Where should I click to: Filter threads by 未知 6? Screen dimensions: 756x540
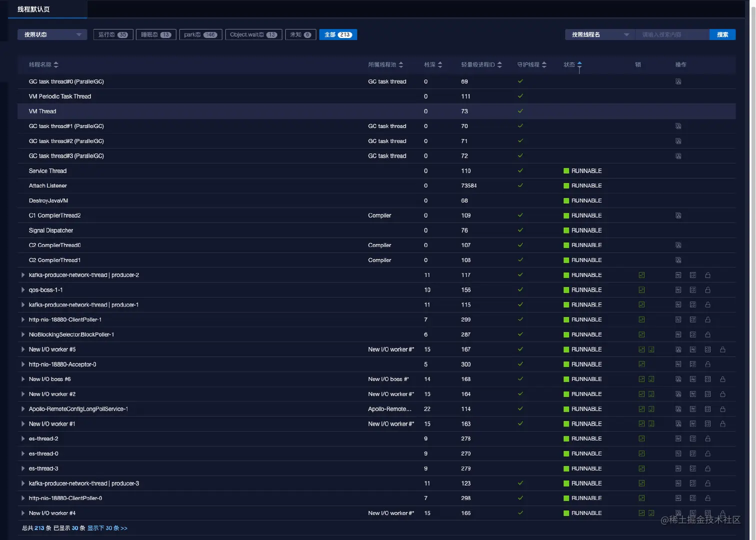(x=300, y=35)
